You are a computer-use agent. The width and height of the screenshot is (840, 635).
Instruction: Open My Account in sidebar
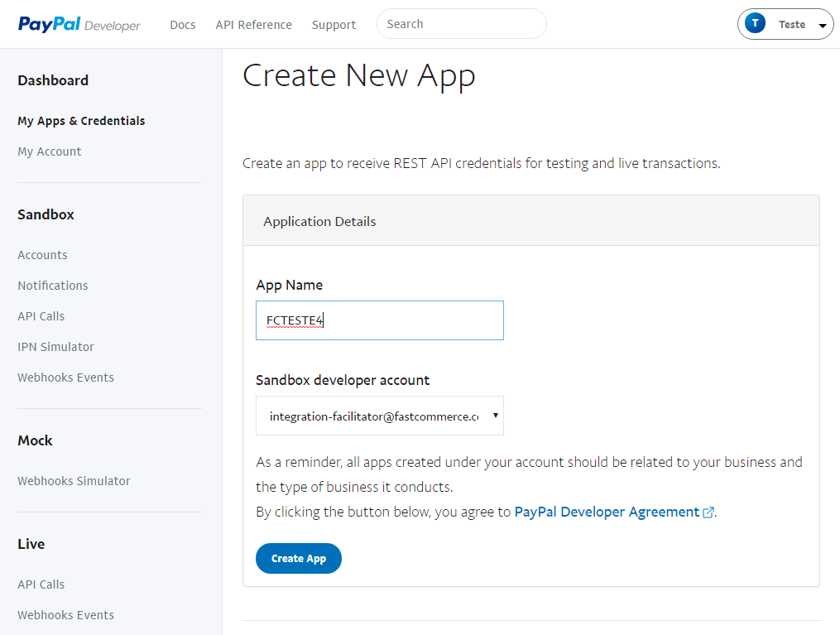pyautogui.click(x=50, y=152)
